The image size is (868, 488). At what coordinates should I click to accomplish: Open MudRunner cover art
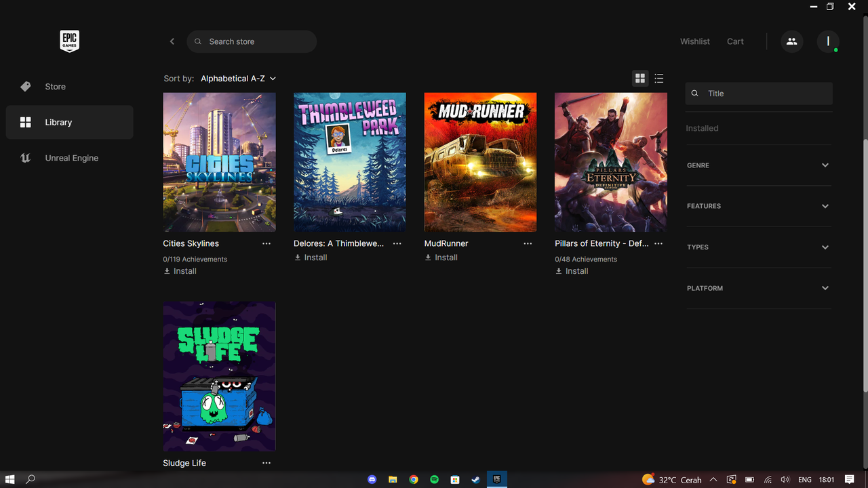click(480, 162)
